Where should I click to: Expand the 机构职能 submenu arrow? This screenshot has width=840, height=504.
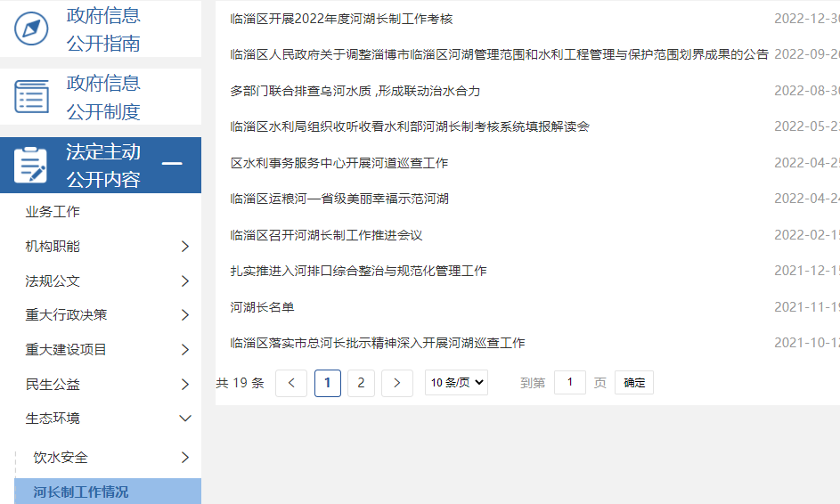(185, 247)
